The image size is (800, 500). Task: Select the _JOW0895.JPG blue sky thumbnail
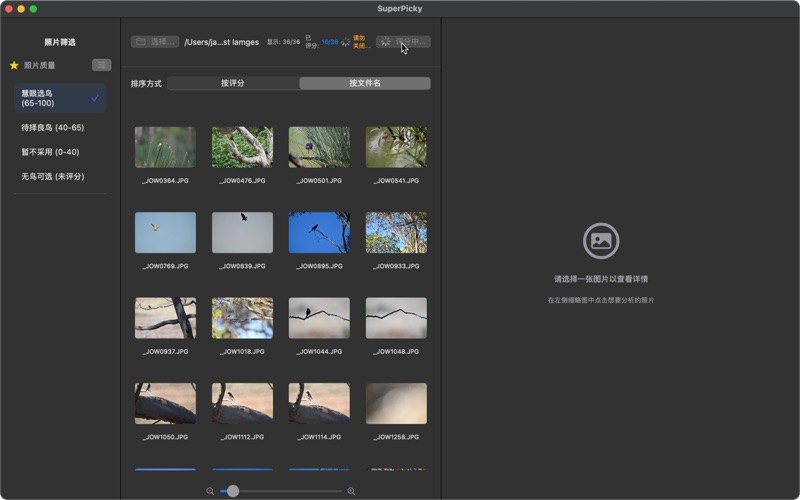tap(319, 232)
